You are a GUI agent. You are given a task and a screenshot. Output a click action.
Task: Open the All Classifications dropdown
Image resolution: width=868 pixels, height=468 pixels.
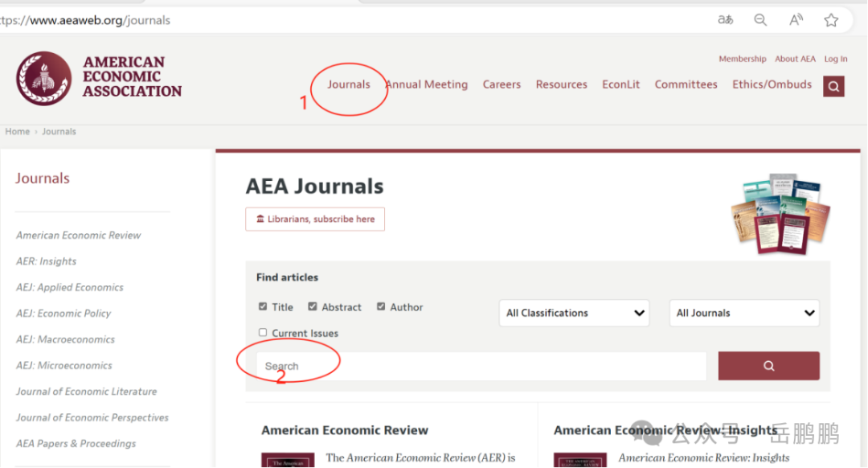[574, 313]
